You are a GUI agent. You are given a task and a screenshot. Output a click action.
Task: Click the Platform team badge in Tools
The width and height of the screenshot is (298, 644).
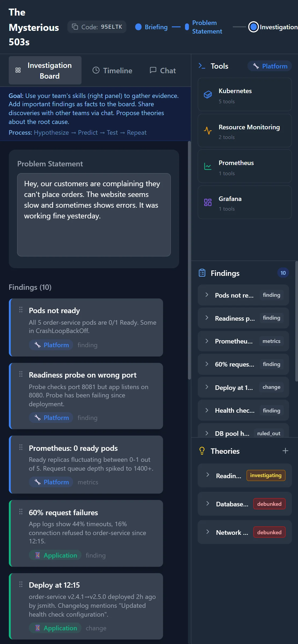[x=270, y=66]
